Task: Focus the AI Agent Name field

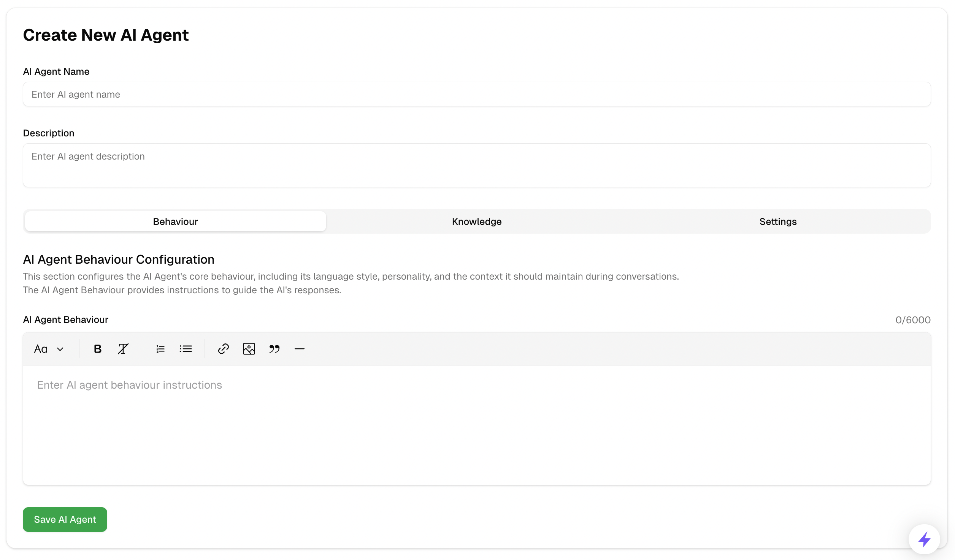Action: coord(477,94)
